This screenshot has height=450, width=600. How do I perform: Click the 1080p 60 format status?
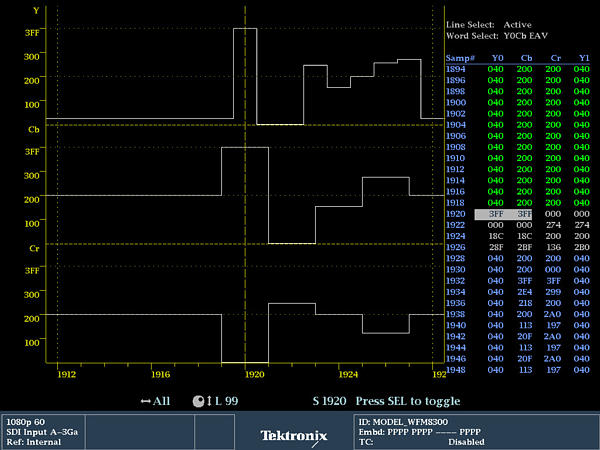[26, 420]
